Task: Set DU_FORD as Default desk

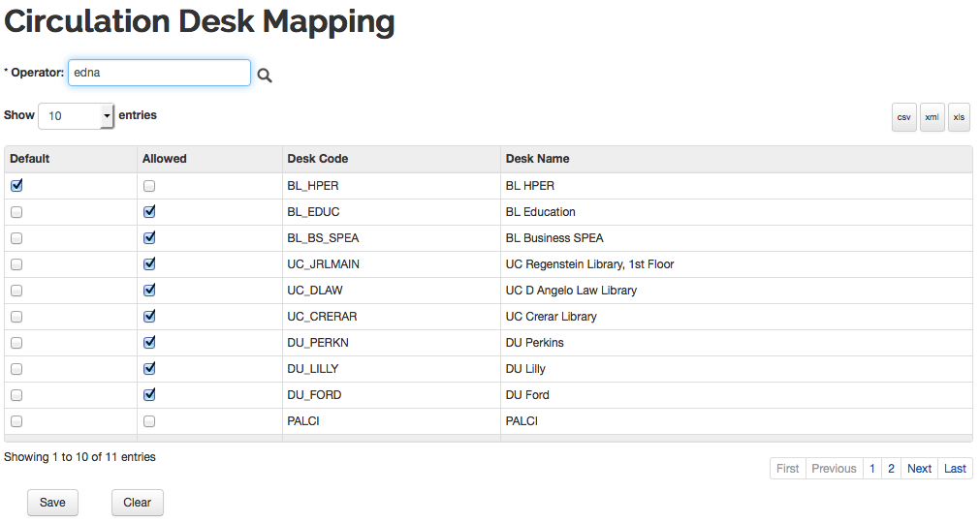Action: point(16,395)
